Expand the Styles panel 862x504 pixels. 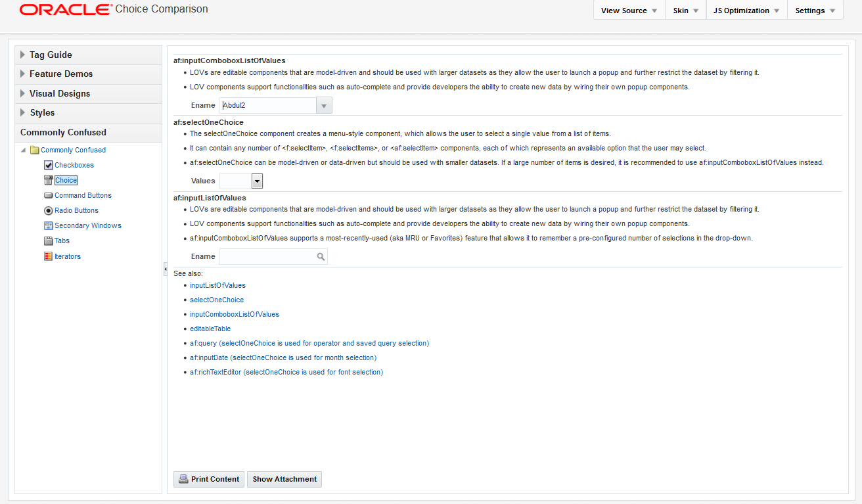(x=23, y=112)
